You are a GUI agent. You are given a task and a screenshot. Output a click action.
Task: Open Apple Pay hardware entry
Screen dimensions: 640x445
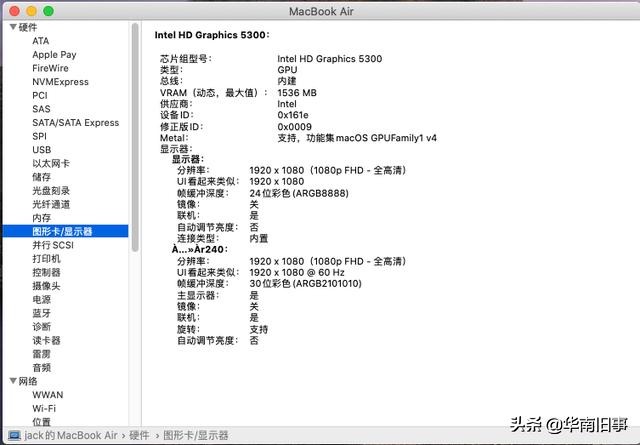tap(54, 55)
